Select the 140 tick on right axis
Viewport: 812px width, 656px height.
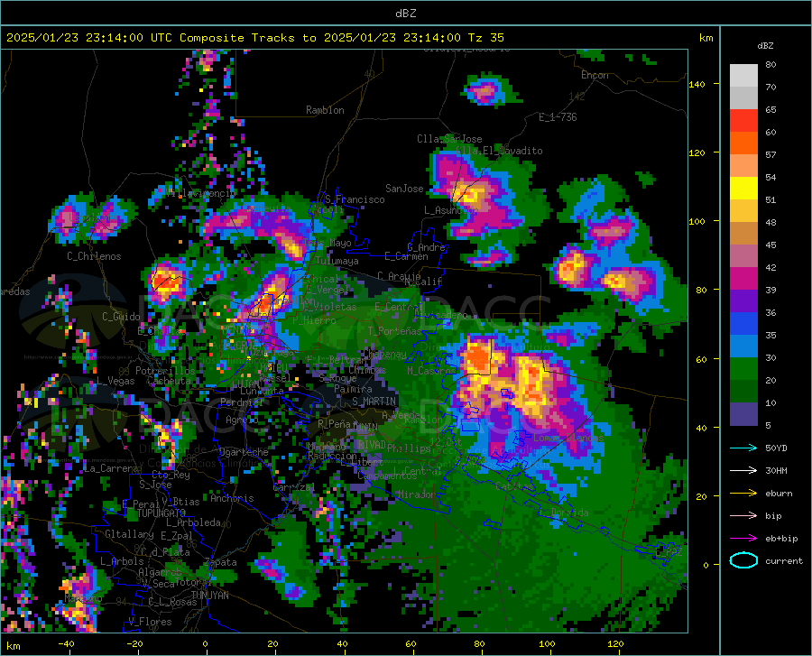click(x=697, y=84)
